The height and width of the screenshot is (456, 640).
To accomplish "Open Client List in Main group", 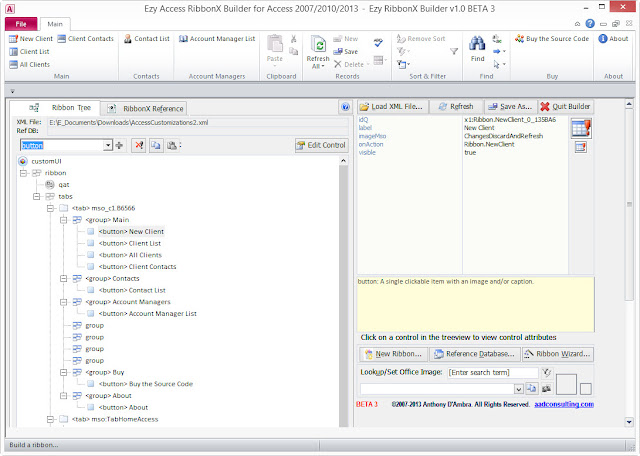I will click(29, 52).
